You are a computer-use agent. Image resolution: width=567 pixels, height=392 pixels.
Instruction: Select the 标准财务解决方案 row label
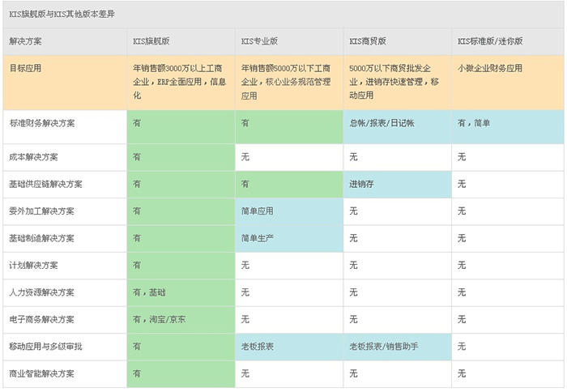coord(42,123)
